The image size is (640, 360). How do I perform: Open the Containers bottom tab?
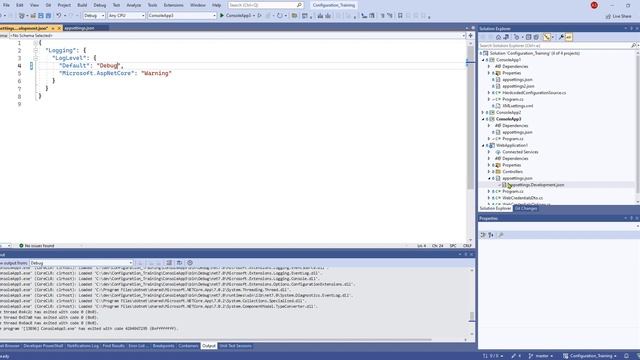pyautogui.click(x=188, y=346)
